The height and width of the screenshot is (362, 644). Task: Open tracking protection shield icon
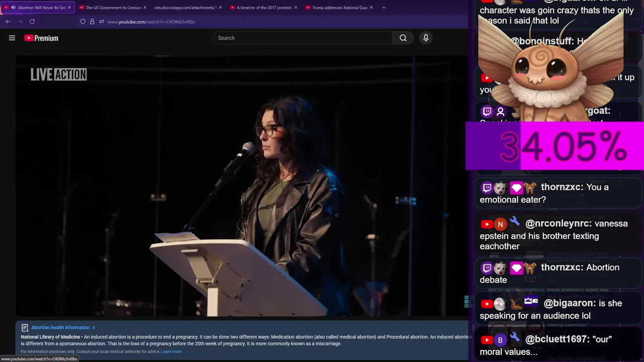83,22
